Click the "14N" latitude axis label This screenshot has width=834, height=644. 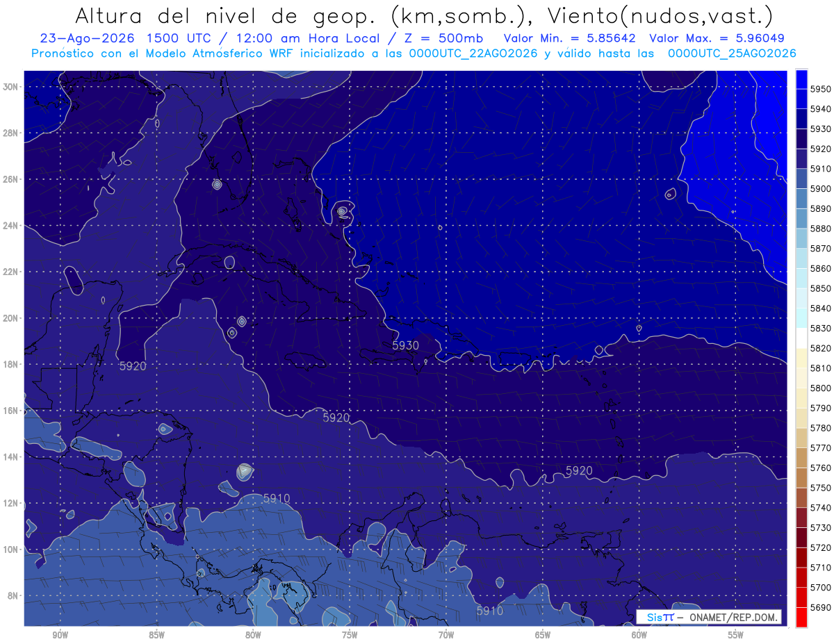click(x=10, y=456)
